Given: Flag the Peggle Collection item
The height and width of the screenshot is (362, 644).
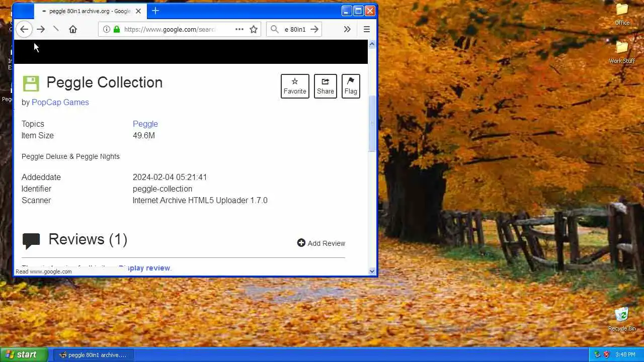Looking at the screenshot, I should point(351,86).
